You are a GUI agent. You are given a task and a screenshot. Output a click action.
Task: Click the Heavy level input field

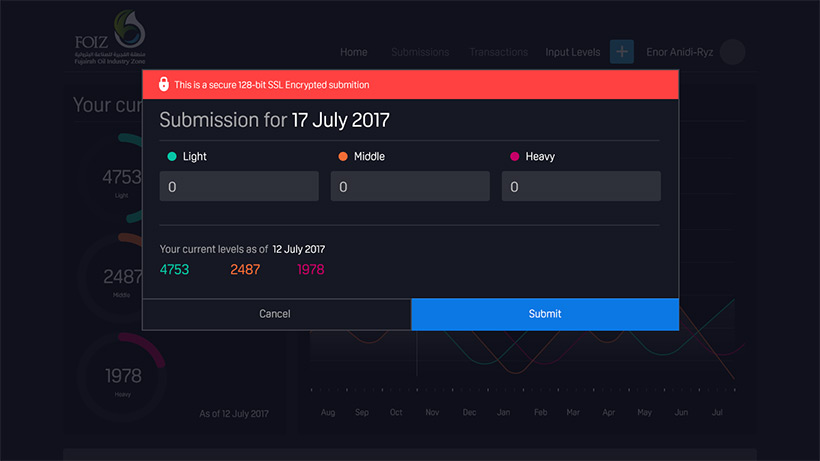(581, 186)
